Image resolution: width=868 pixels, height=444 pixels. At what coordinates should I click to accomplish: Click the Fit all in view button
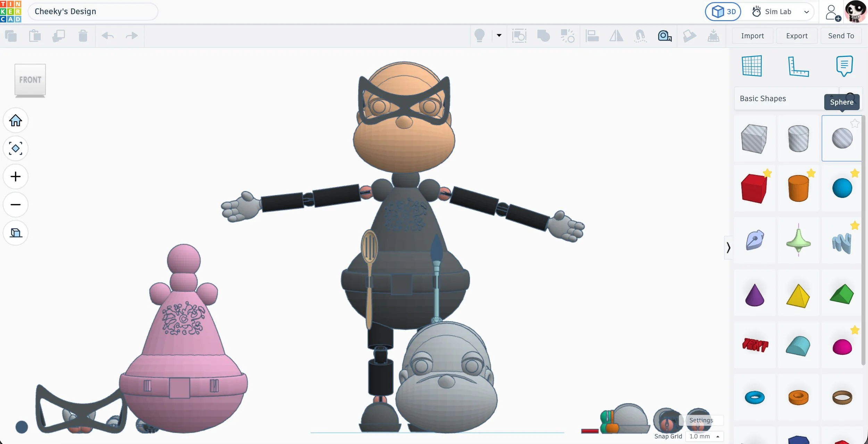(16, 148)
